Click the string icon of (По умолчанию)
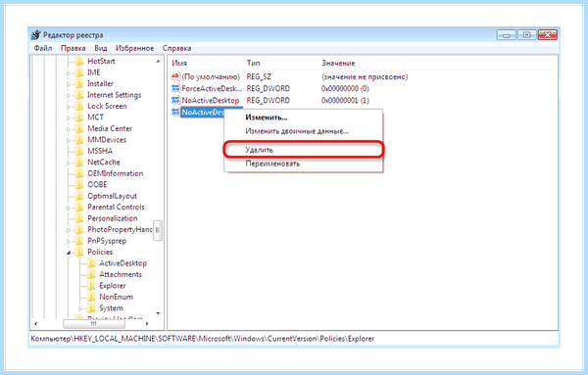Screen dimensions: 588x375 [x=175, y=76]
